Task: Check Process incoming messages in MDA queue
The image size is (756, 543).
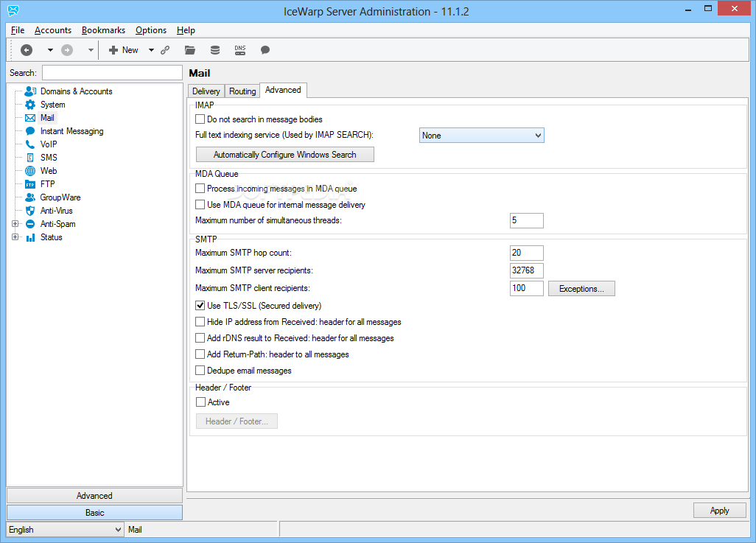Action: 200,189
